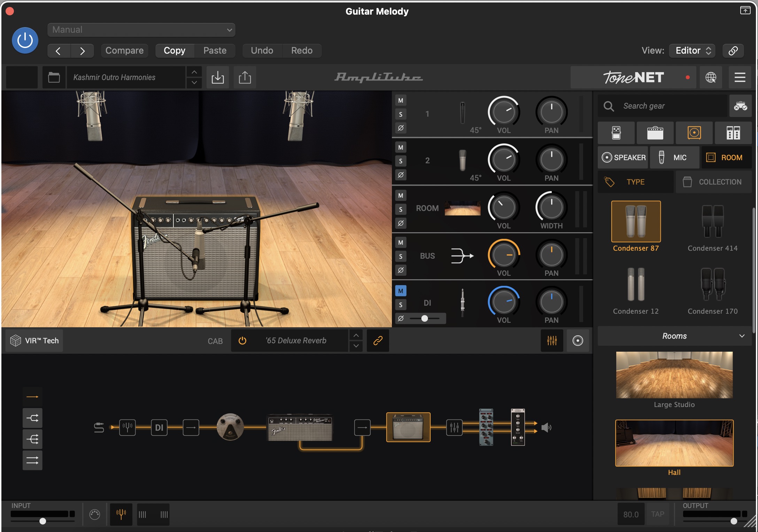Click the export preset share icon
This screenshot has height=532, width=758.
click(245, 77)
